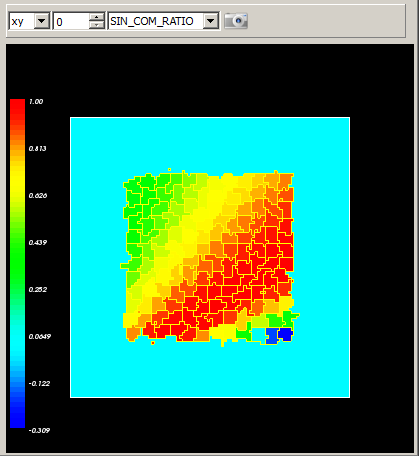Image resolution: width=419 pixels, height=456 pixels.
Task: Expand the SIN_COM_RATIO variable dropdown
Action: pos(211,21)
